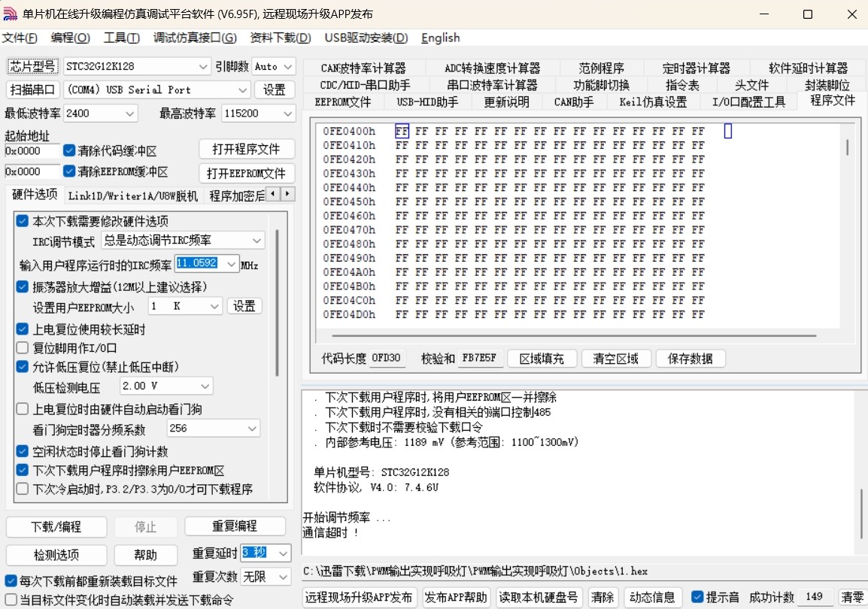
Task: Enable 当目标文件变化时自动装载并发送下载命令 checkbox
Action: click(x=11, y=599)
